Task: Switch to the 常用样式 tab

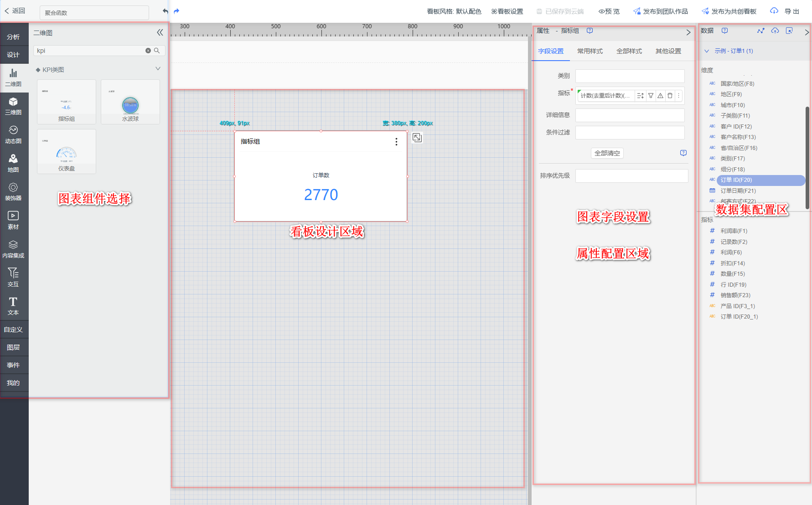Action: point(590,51)
